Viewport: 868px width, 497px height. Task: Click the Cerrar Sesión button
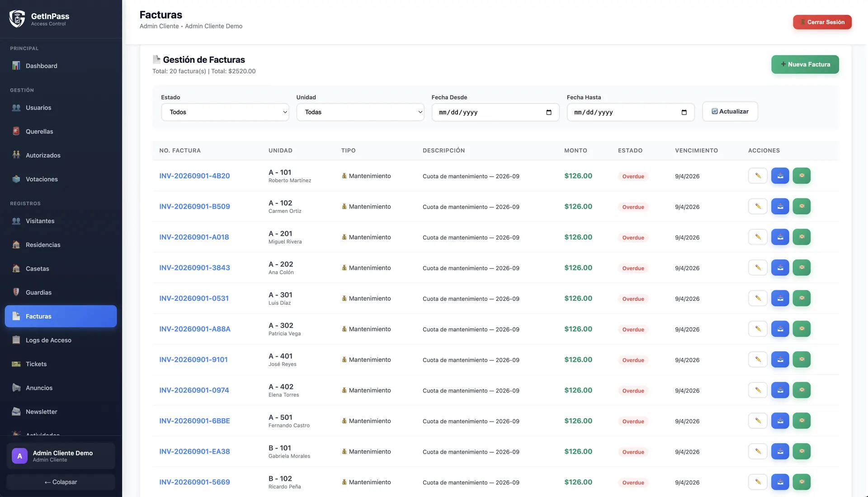coord(822,22)
